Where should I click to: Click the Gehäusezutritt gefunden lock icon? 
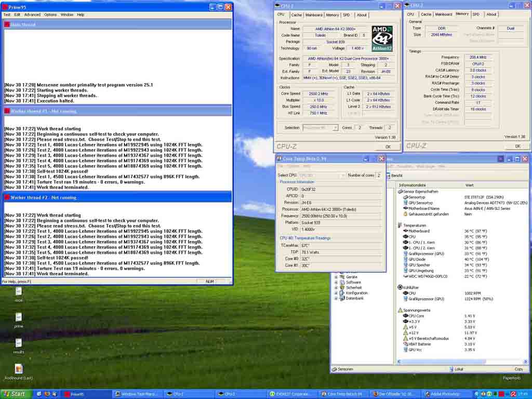pyautogui.click(x=405, y=214)
